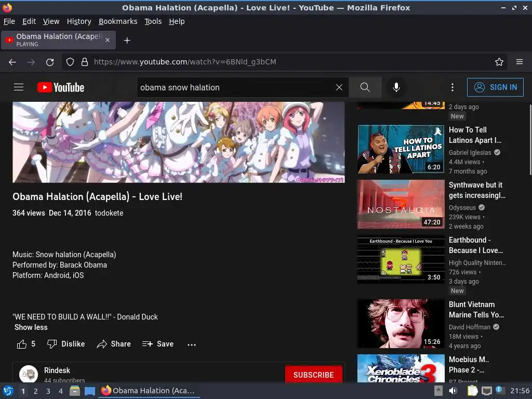Open the file manager icon in taskbar
The image size is (532, 399).
75,391
